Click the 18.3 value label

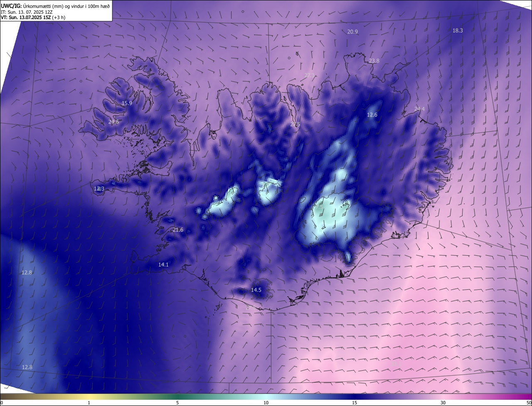458,31
